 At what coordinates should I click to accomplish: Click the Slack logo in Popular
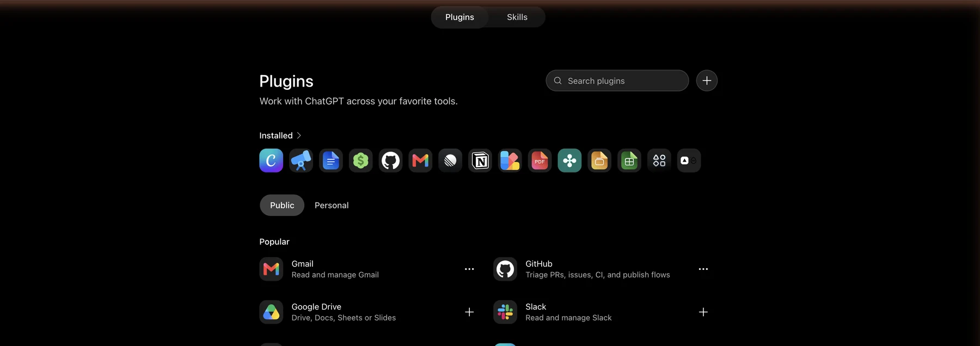[x=505, y=312]
